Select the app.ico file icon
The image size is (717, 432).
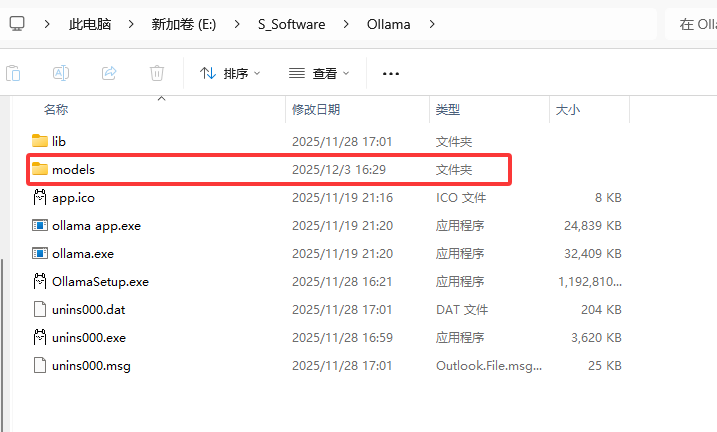(40, 197)
